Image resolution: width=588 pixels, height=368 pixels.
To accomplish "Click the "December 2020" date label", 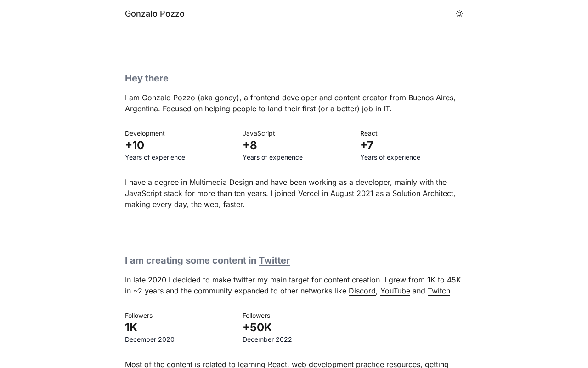I will coord(150,339).
